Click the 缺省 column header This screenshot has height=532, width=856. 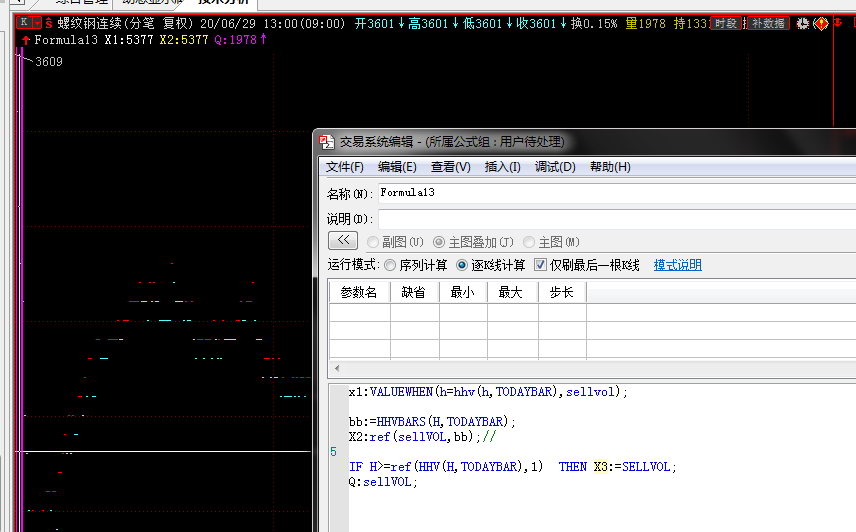coord(414,292)
